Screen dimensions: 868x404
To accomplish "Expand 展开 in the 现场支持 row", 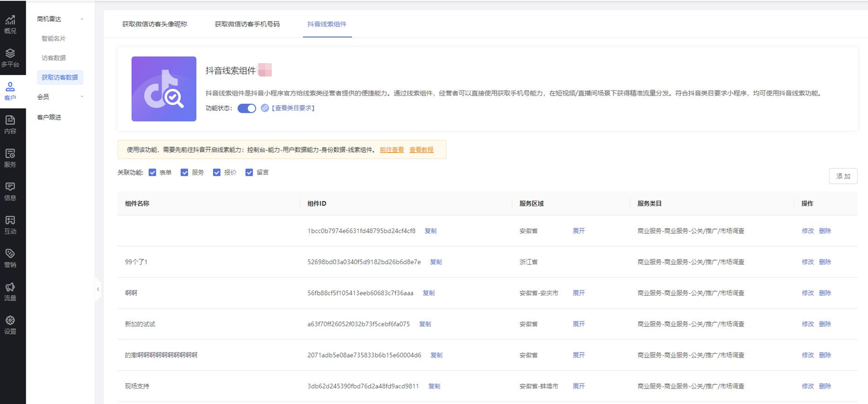I will pyautogui.click(x=579, y=386).
